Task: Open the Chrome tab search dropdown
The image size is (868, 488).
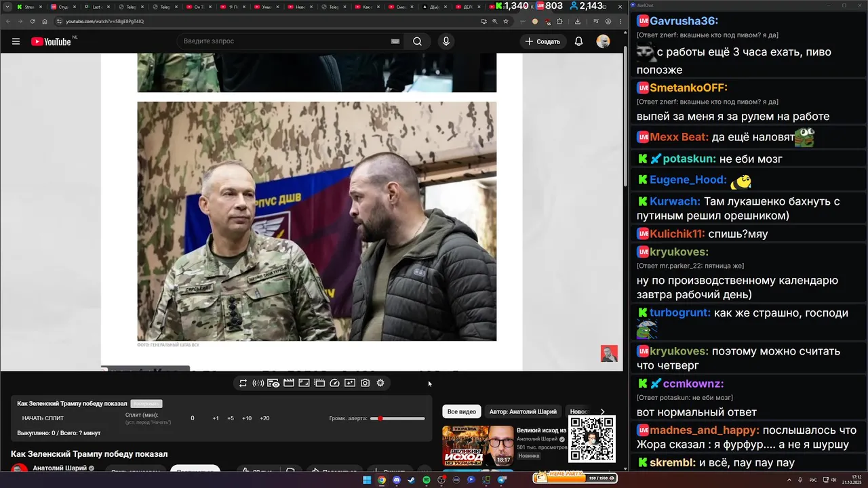Action: point(6,7)
